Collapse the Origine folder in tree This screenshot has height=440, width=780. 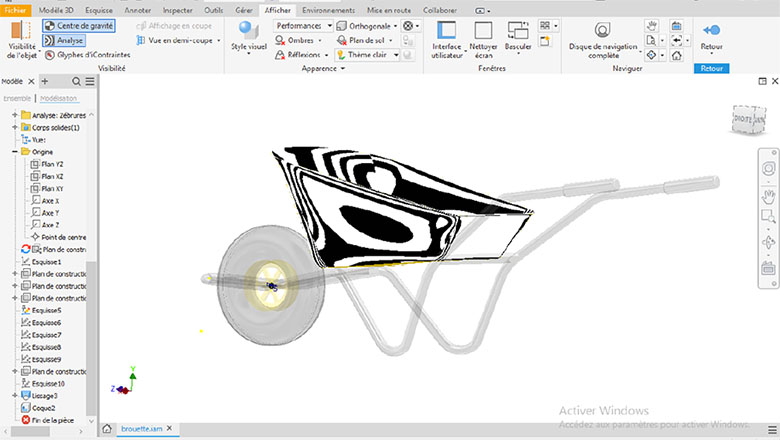[x=15, y=151]
